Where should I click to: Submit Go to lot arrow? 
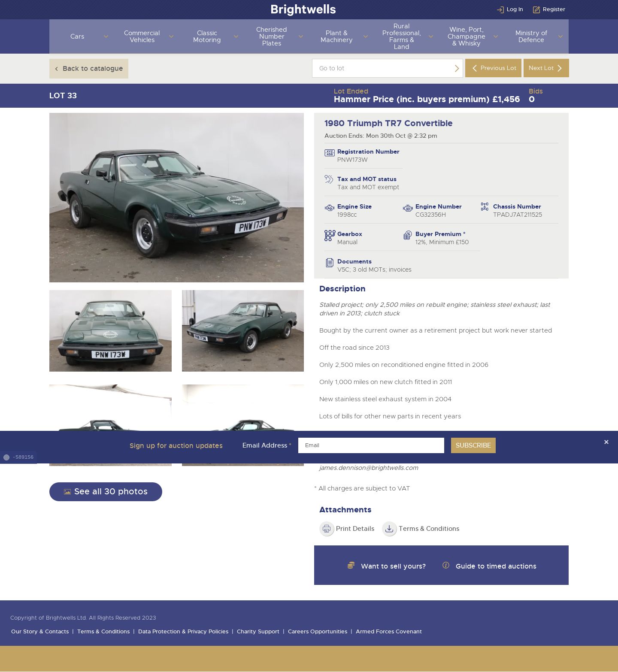click(457, 68)
